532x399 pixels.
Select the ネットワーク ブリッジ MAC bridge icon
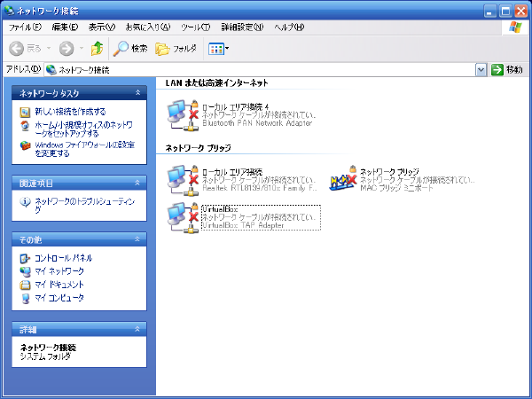click(343, 178)
